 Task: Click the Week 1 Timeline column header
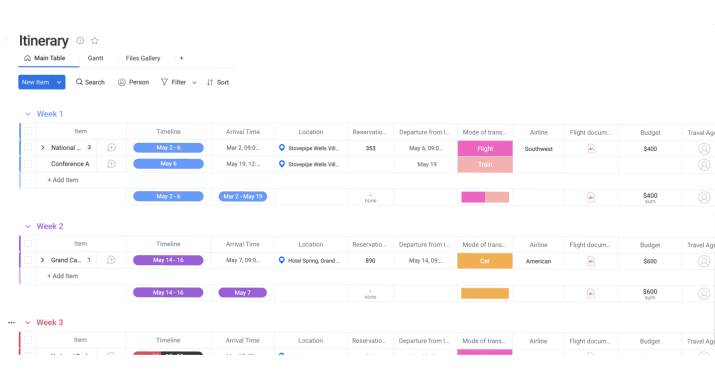click(169, 131)
